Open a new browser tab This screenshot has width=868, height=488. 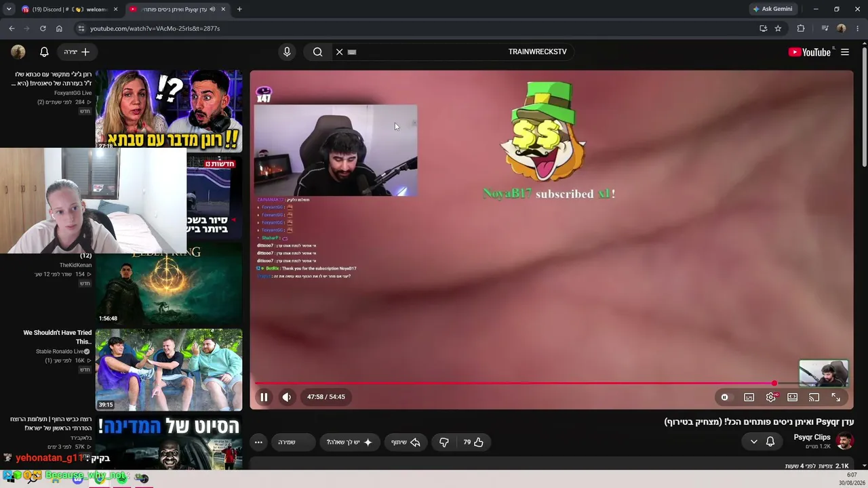click(x=239, y=9)
